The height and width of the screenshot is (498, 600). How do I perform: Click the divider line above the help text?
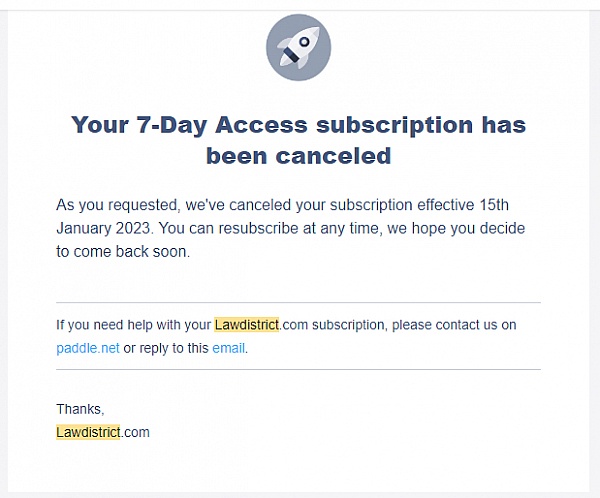[298, 302]
